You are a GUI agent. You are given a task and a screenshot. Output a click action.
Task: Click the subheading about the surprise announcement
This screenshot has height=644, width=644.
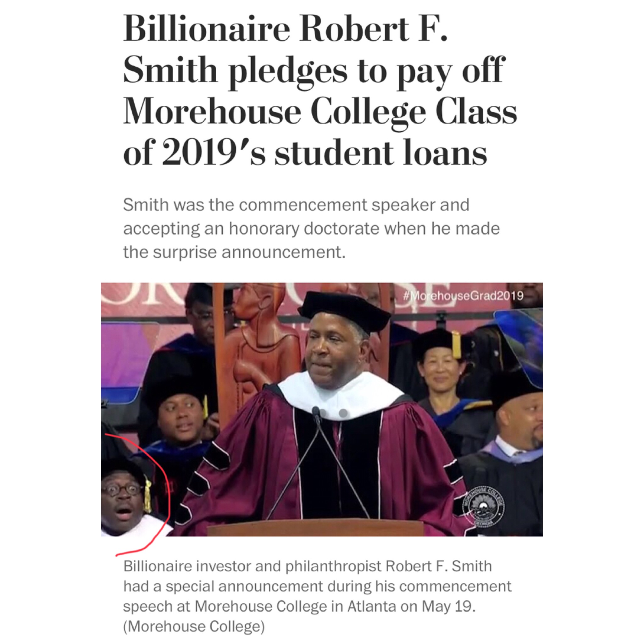312,228
